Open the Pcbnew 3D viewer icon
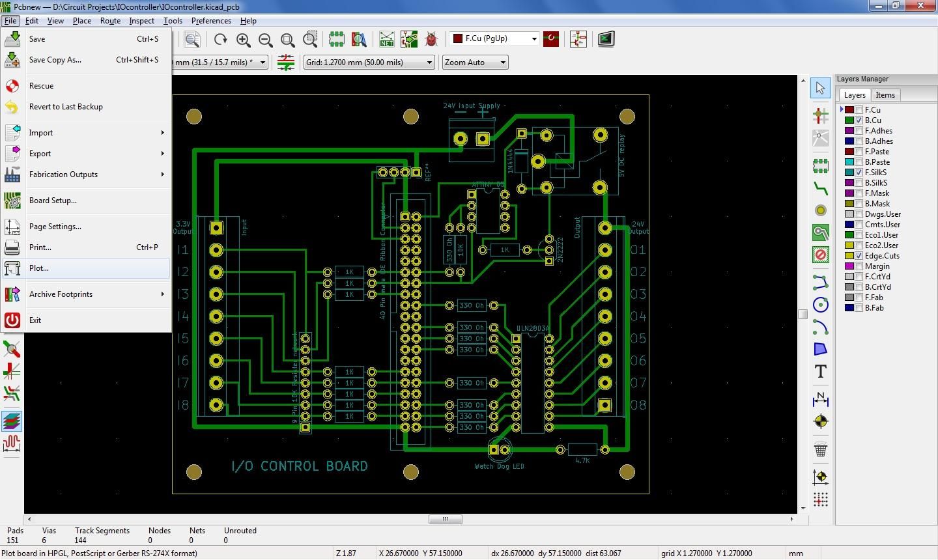This screenshot has height=560, width=938. [605, 39]
